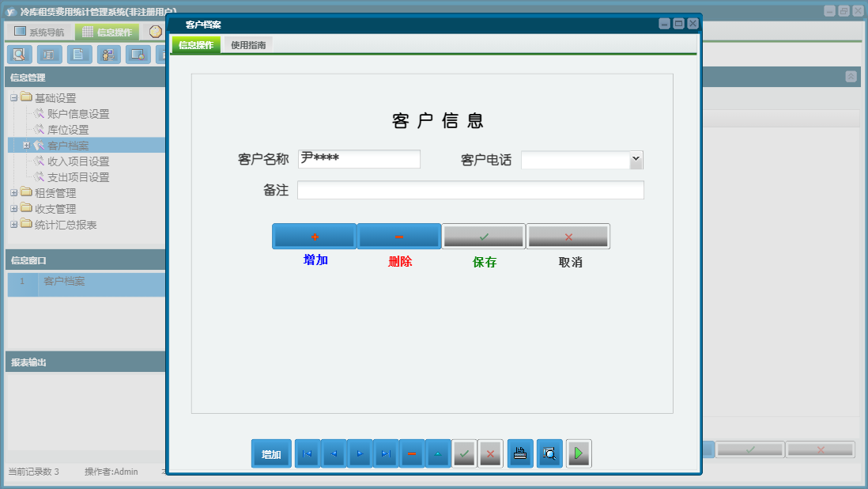The height and width of the screenshot is (489, 868).
Task: Click the red 删除 label
Action: pos(400,261)
